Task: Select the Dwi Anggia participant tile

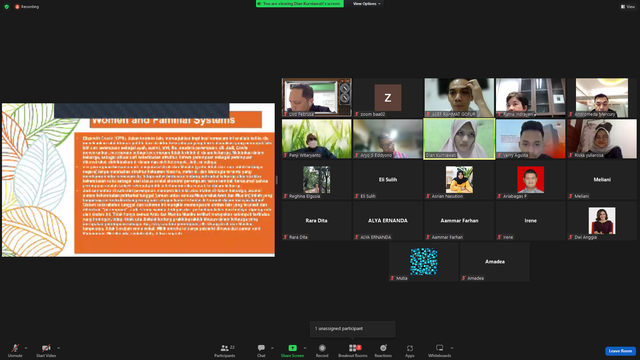Action: [x=602, y=221]
